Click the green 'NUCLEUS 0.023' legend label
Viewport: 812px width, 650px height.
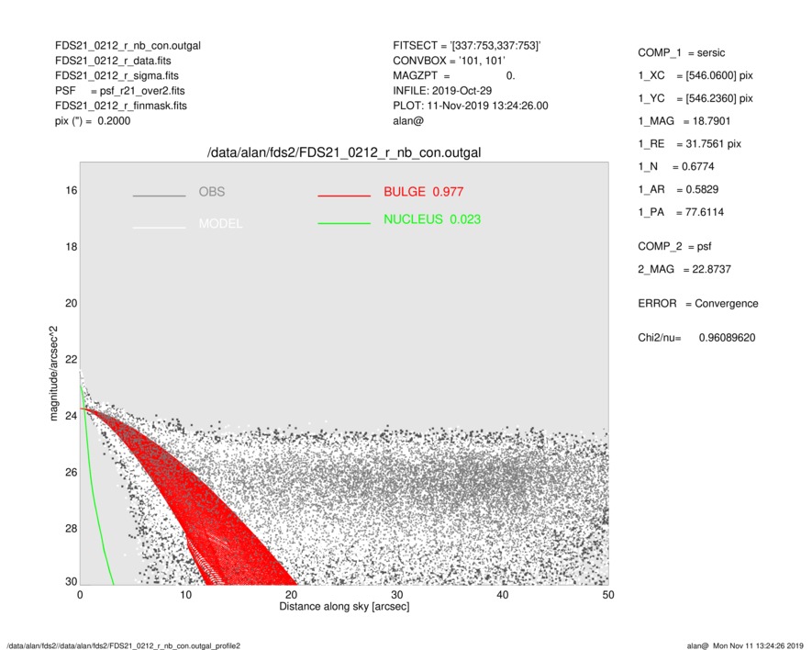(432, 219)
